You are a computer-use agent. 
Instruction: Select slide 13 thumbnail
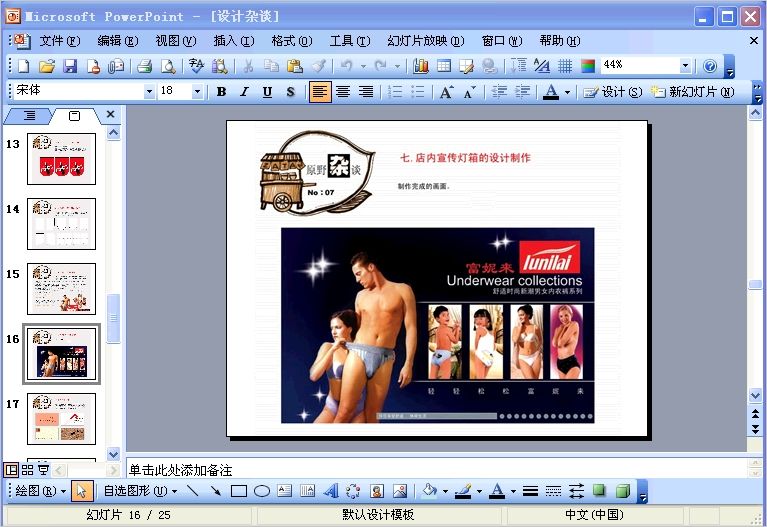[62, 159]
